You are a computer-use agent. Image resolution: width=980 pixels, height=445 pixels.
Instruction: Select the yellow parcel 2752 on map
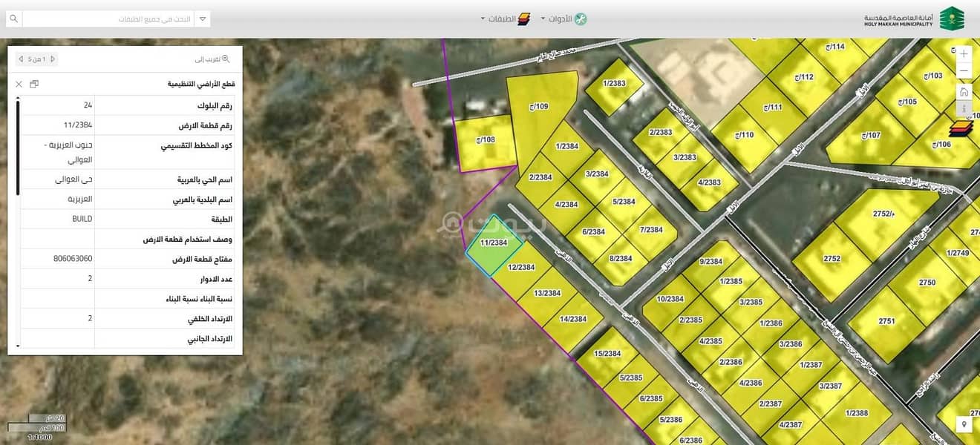coord(832,258)
